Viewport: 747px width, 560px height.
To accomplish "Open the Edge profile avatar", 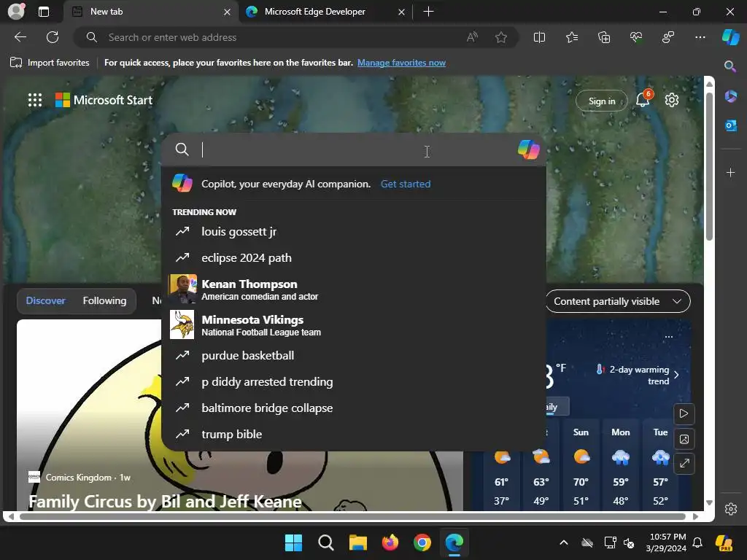I will pos(16,12).
